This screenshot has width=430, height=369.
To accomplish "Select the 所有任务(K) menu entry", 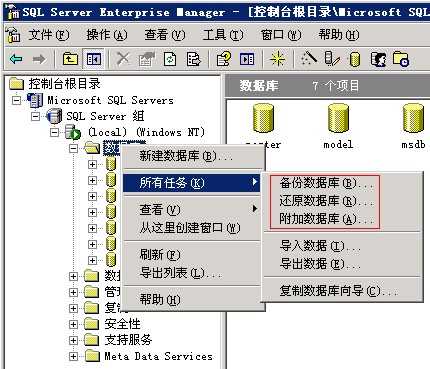I will (191, 183).
